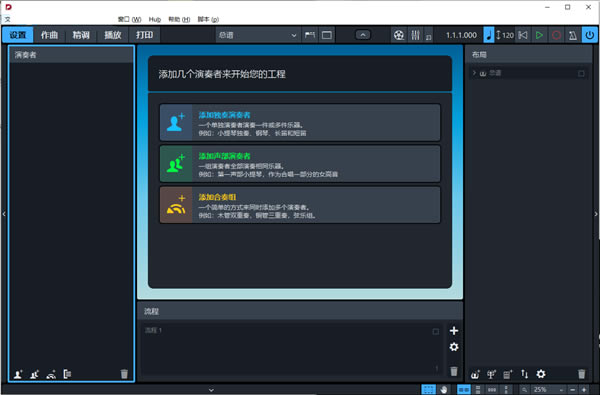Screen dimensions: 600x395
Task: Switch to 作曲 (Write) mode tab
Action: [49, 35]
